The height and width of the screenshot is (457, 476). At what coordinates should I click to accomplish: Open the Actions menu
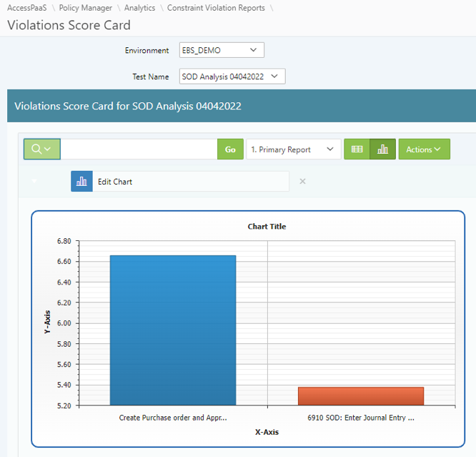[424, 149]
